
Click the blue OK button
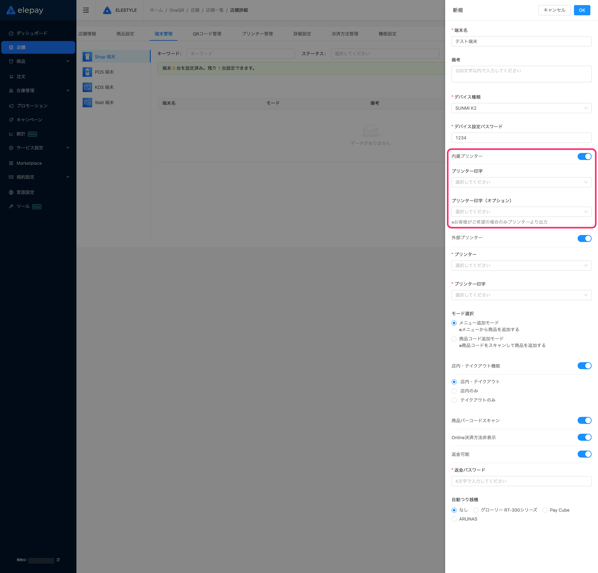pos(582,10)
